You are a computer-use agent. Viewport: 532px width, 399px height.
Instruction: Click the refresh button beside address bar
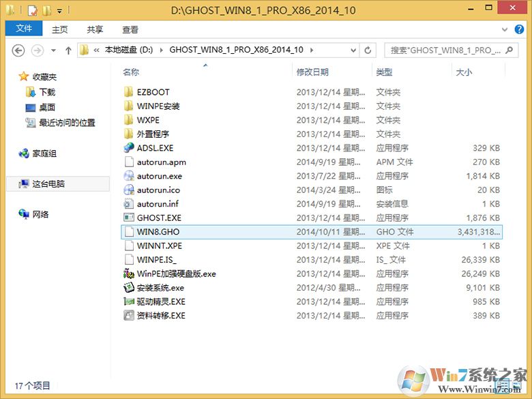tap(368, 50)
